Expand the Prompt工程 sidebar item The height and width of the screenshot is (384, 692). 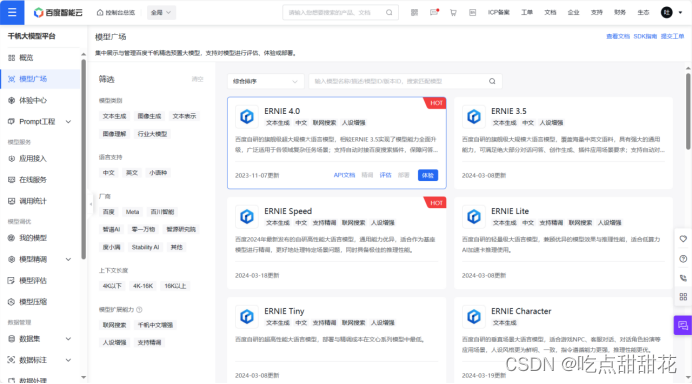[x=68, y=122]
